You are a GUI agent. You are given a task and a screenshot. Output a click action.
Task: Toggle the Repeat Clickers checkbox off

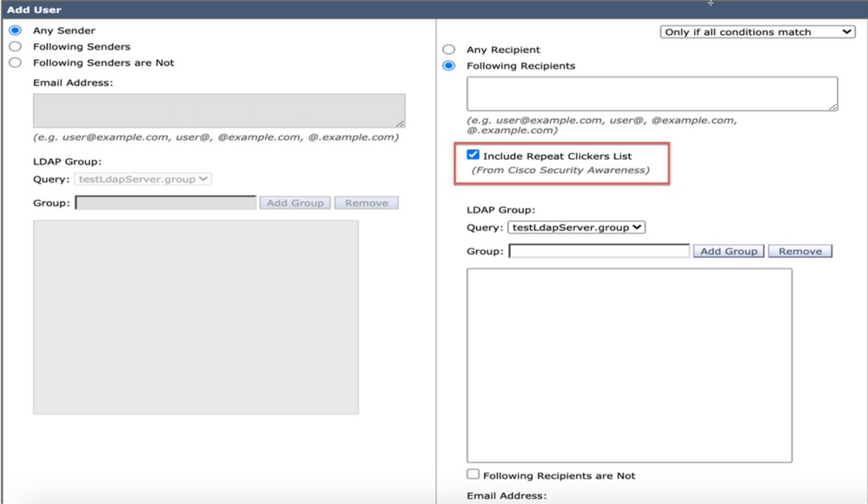point(472,154)
